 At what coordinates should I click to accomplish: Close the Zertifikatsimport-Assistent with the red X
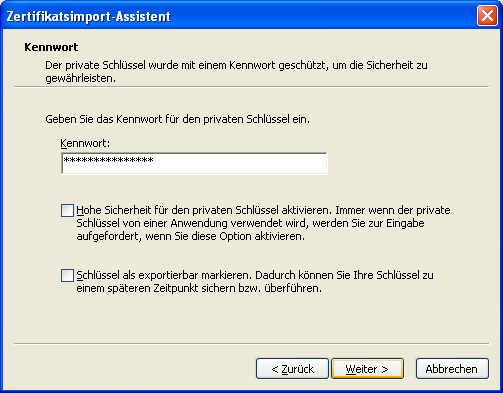[x=487, y=16]
